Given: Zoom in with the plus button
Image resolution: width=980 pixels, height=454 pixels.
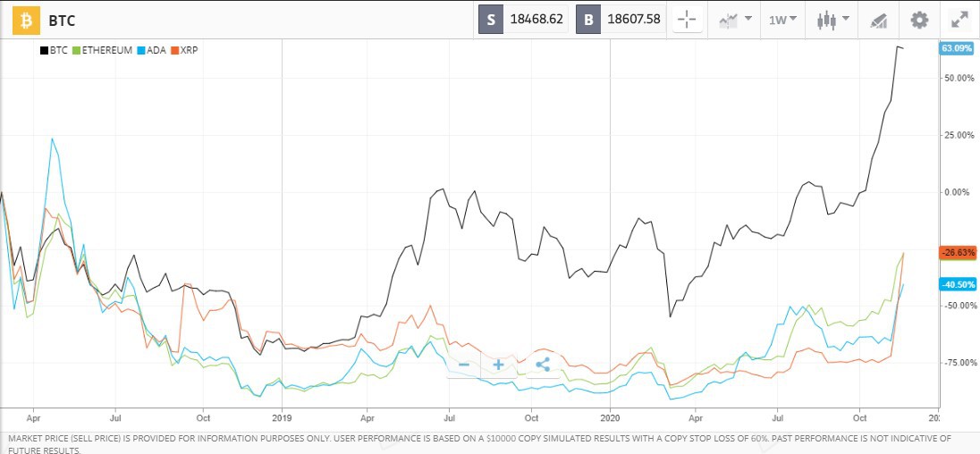Looking at the screenshot, I should click(498, 364).
